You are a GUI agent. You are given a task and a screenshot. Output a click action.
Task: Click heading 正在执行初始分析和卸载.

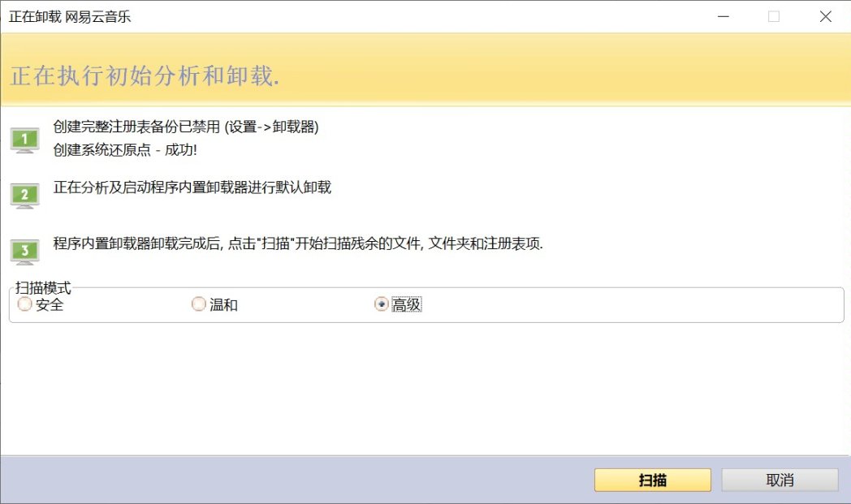click(x=145, y=76)
